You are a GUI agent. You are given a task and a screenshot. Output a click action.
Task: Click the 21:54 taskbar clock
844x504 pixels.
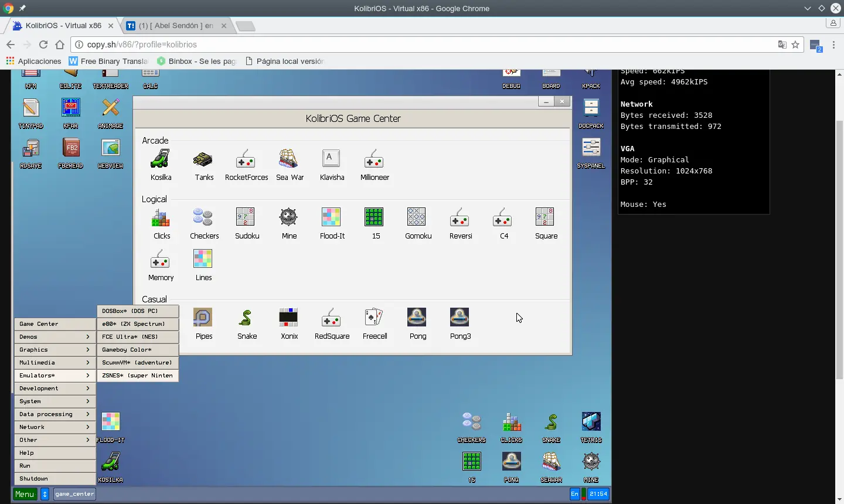point(598,494)
